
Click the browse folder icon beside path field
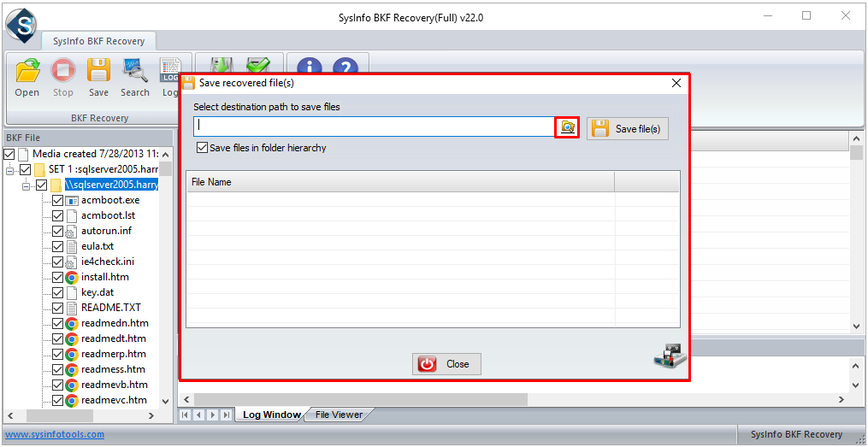coord(567,127)
